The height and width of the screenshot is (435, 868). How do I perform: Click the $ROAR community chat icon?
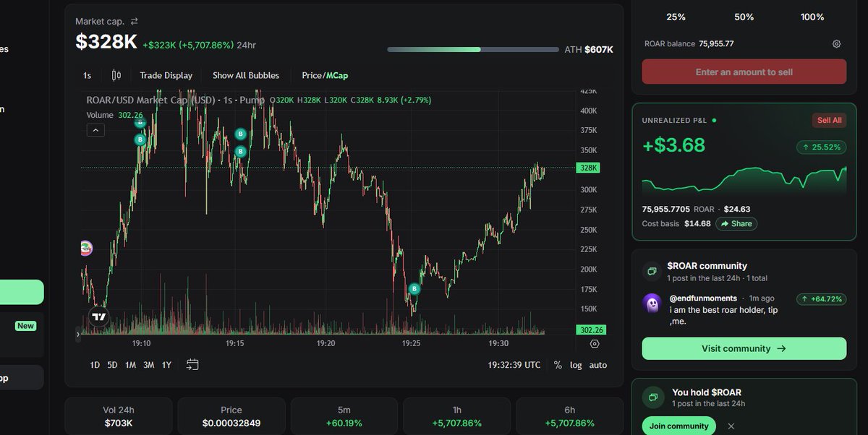652,271
